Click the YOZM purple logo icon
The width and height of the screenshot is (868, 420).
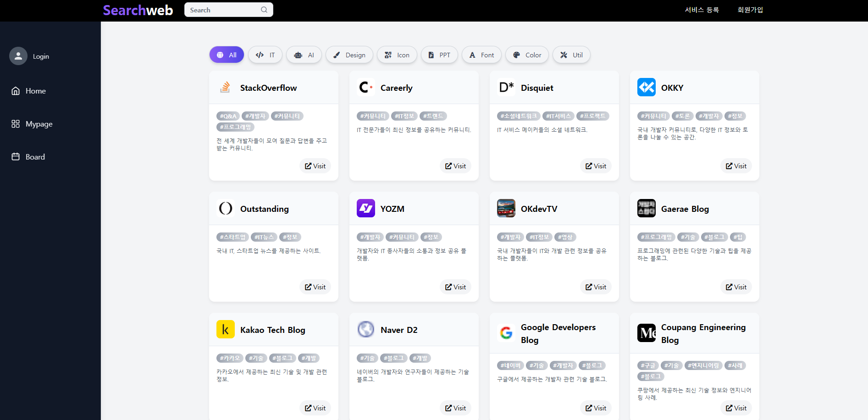click(365, 208)
